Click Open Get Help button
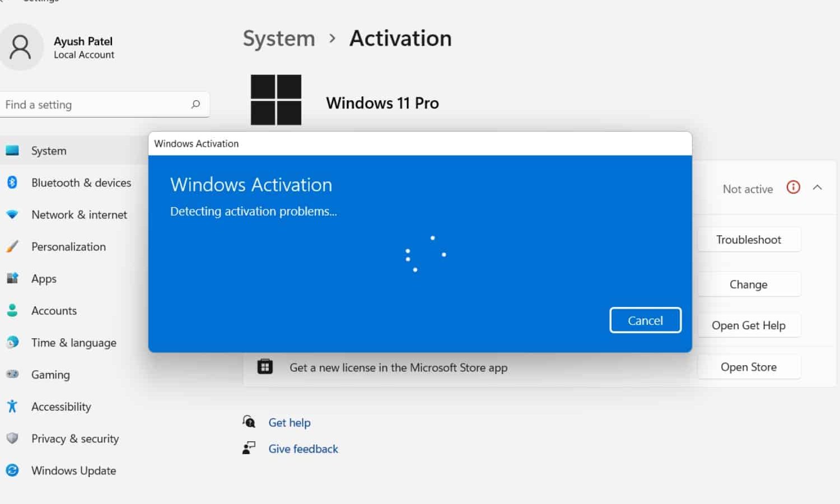 coord(749,325)
